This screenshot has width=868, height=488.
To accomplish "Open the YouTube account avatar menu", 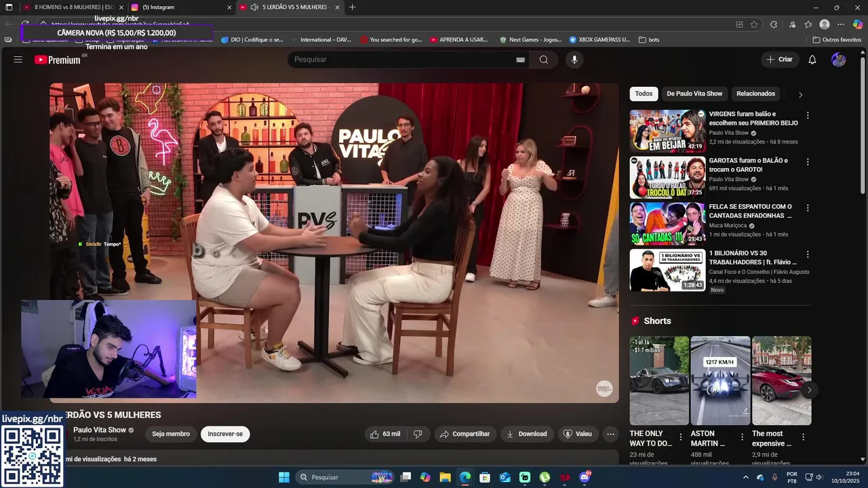I will point(839,60).
